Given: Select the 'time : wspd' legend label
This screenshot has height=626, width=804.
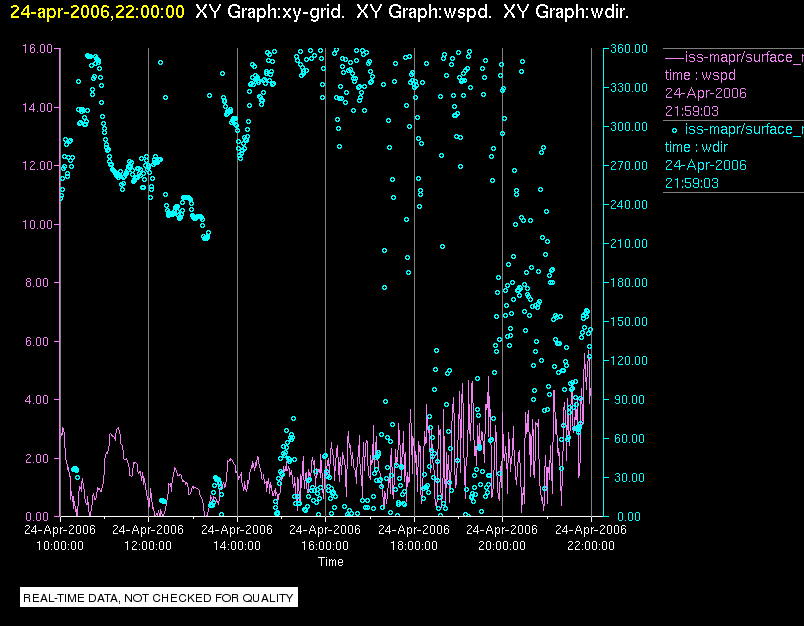Looking at the screenshot, I should click(x=700, y=75).
